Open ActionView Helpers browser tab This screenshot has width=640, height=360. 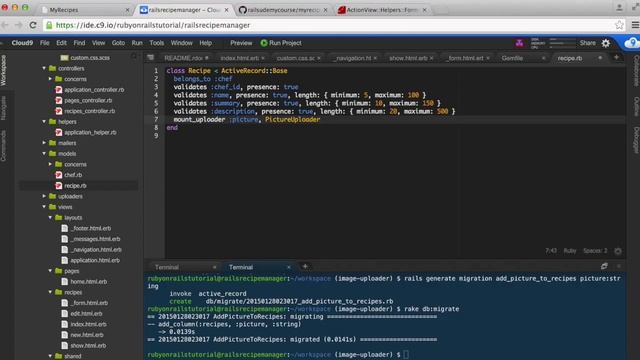pos(382,10)
